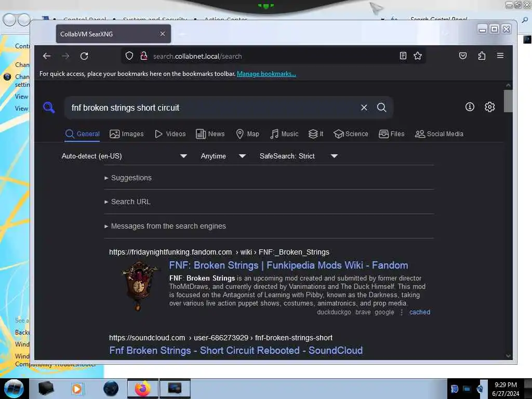Click the scrollbar up arrow
532x399 pixels.
(508, 85)
